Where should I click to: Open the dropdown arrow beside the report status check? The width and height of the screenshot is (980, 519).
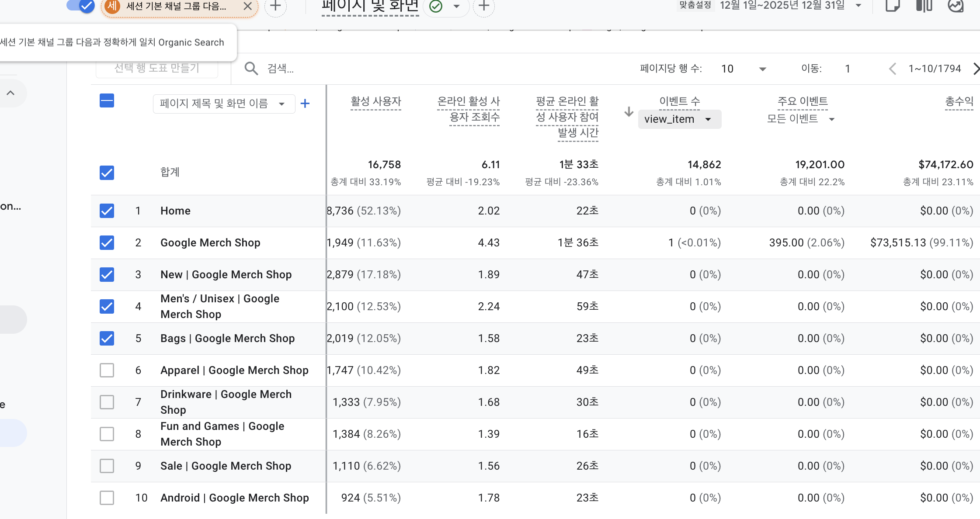point(456,6)
